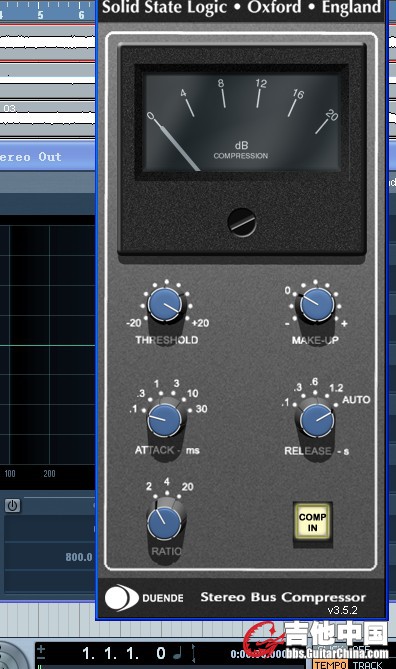Viewport: 396px width, 669px height.
Task: Click the Make-Up gain knob
Action: [x=317, y=304]
